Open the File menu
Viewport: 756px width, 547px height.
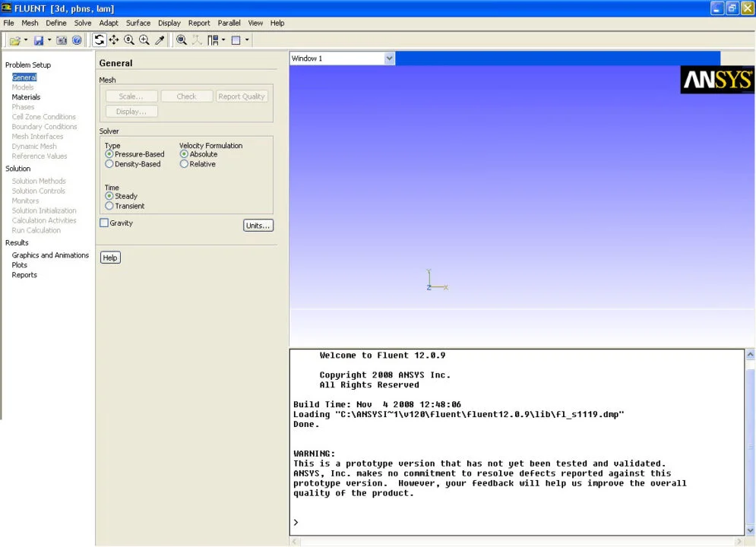[8, 23]
